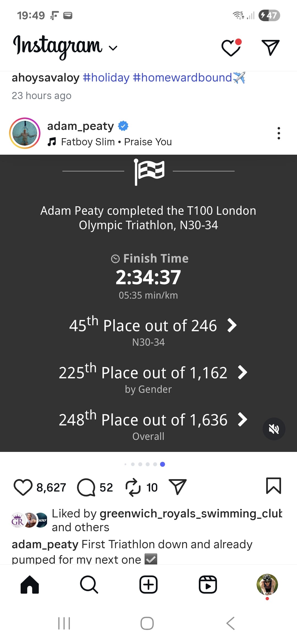Create a new post

point(148,585)
